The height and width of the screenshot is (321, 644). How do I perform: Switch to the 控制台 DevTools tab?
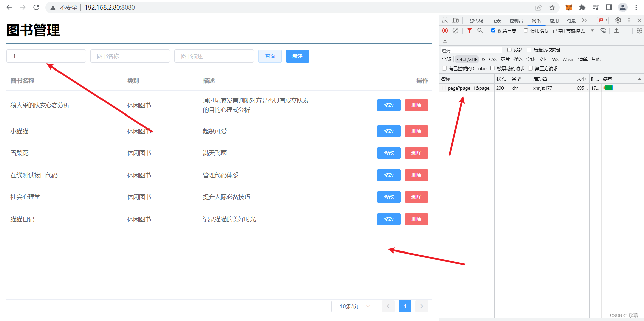click(516, 21)
